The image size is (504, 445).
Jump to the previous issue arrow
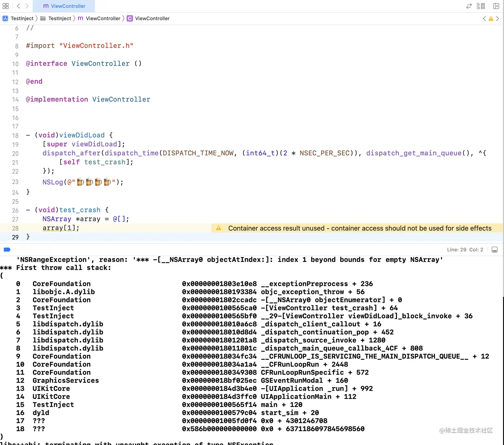[484, 19]
